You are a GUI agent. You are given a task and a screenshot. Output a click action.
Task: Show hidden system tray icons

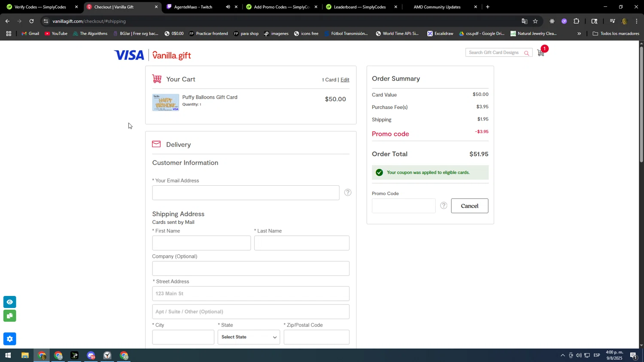(x=562, y=356)
